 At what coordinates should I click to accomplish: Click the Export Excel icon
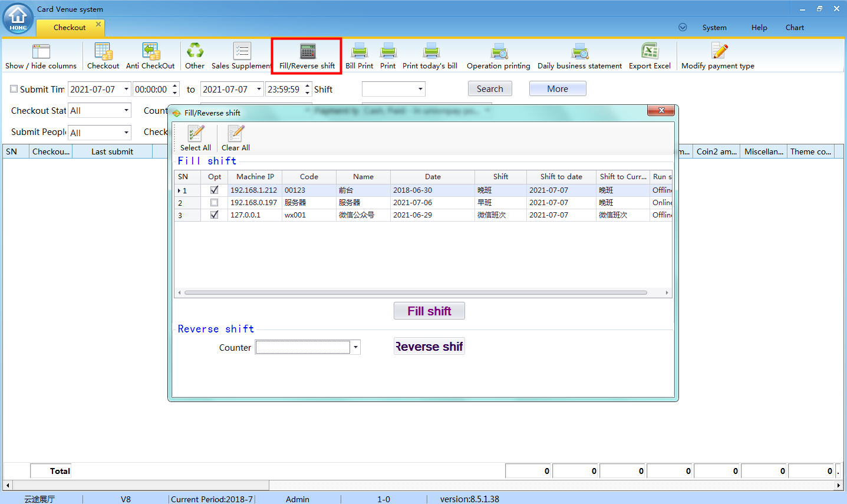[650, 57]
